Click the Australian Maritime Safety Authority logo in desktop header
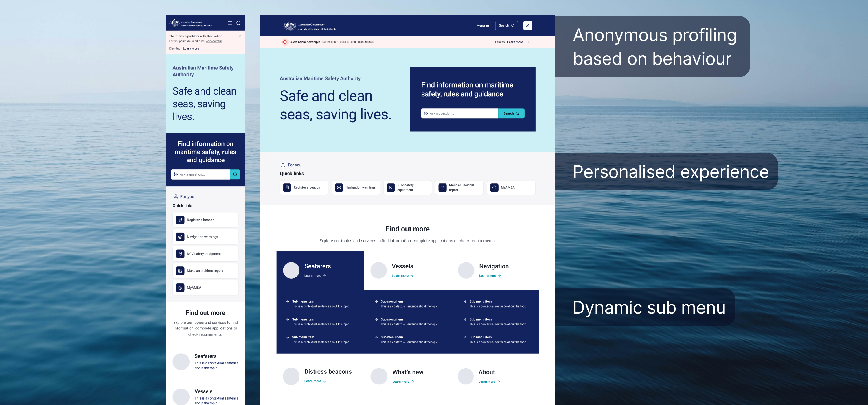Image resolution: width=868 pixels, height=405 pixels. click(x=310, y=26)
